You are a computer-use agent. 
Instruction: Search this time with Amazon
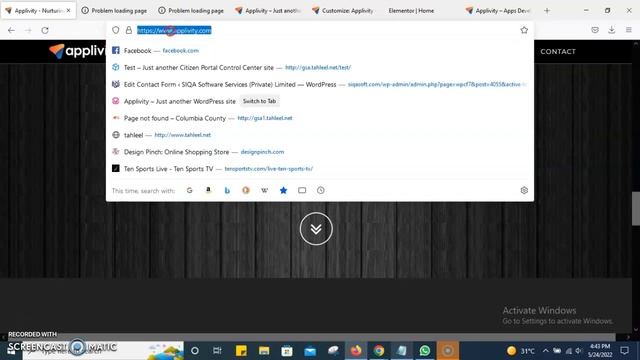[208, 190]
